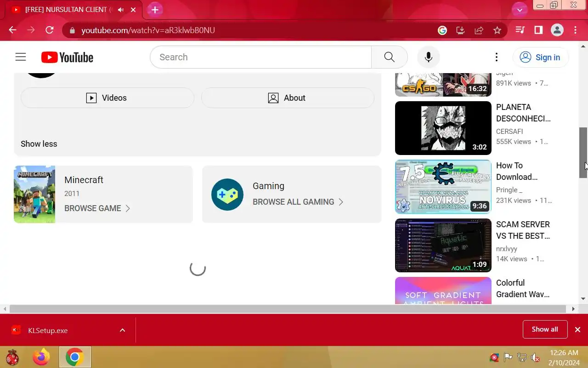This screenshot has height=368, width=588.
Task: Open a new tab with plus button
Action: pyautogui.click(x=155, y=10)
